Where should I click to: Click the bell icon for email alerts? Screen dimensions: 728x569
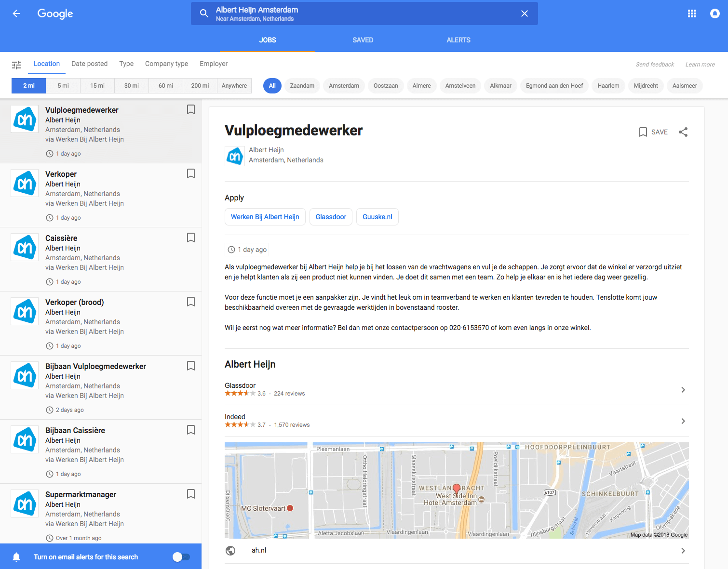pyautogui.click(x=16, y=557)
